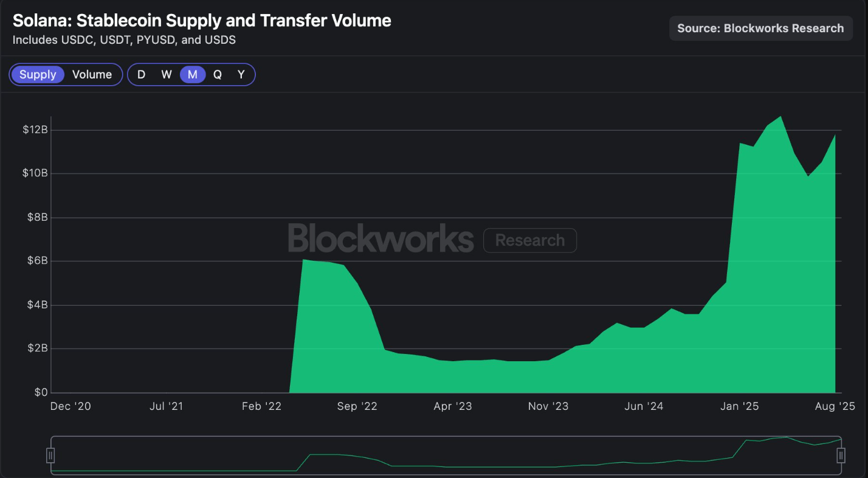
Task: Switch to the Volume view
Action: (x=92, y=75)
